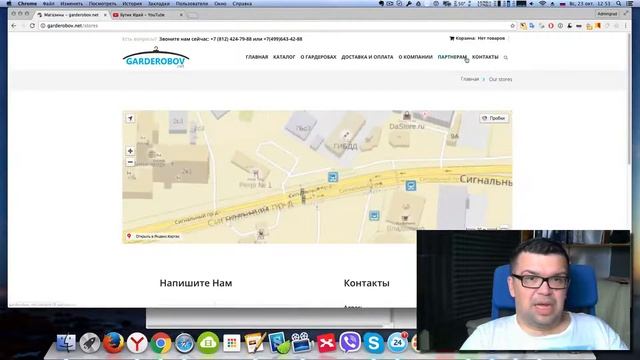Open the Snagit-style S icon in dock
The width and height of the screenshot is (640, 360).
279,343
